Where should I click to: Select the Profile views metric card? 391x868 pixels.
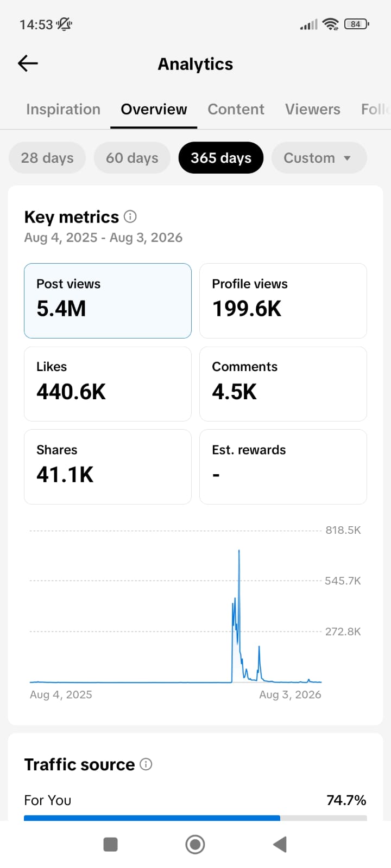pyautogui.click(x=283, y=301)
